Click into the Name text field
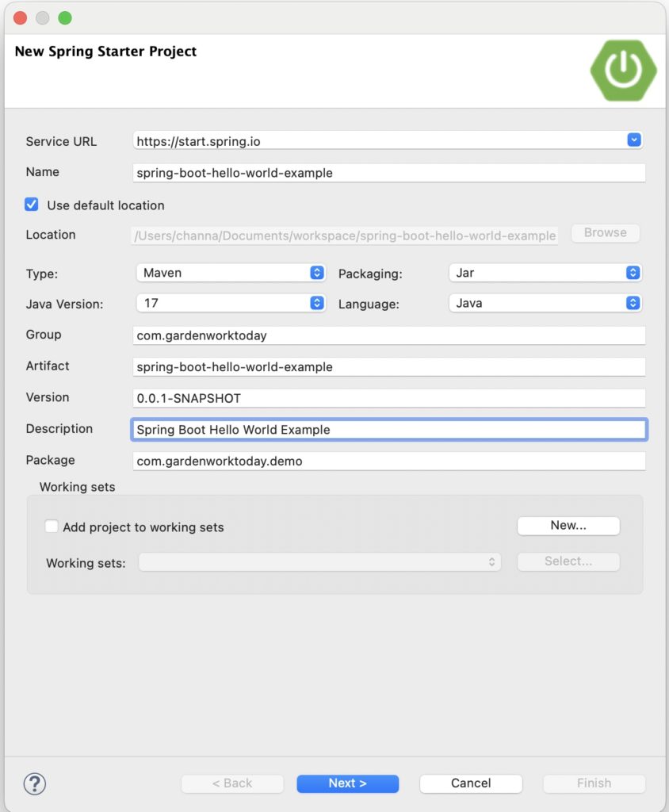The width and height of the screenshot is (669, 812). (x=388, y=173)
